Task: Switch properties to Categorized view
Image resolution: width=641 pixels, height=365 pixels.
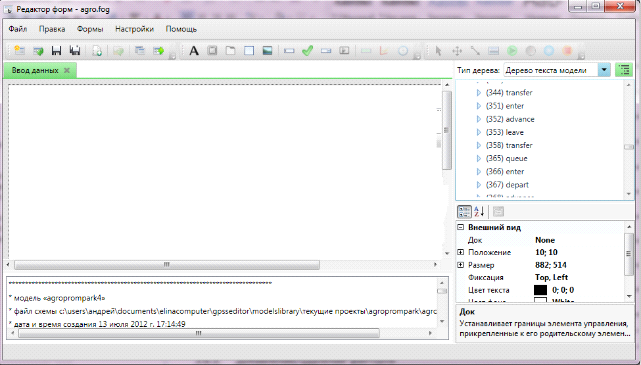Action: 464,212
